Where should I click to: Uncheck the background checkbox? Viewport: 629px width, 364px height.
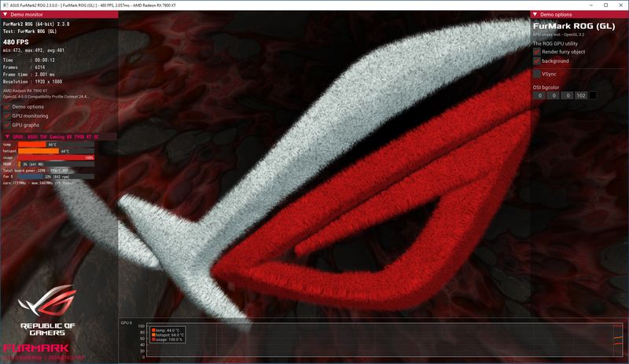[537, 61]
